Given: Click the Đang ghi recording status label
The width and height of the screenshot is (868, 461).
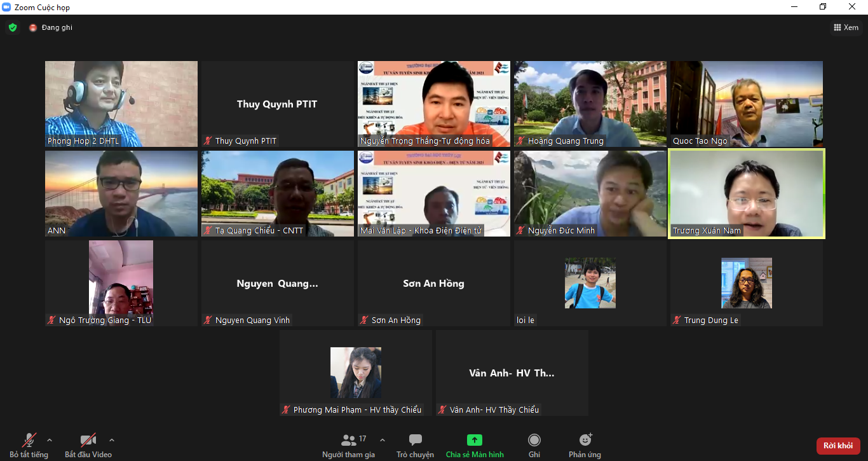Looking at the screenshot, I should pyautogui.click(x=57, y=28).
